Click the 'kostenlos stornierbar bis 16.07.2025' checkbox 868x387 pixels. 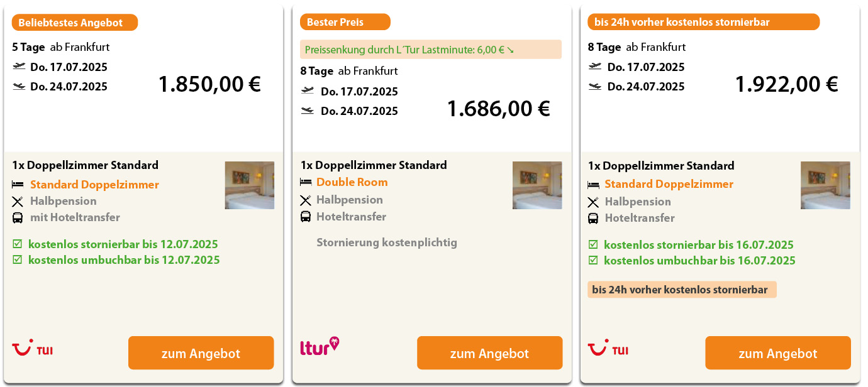point(593,244)
